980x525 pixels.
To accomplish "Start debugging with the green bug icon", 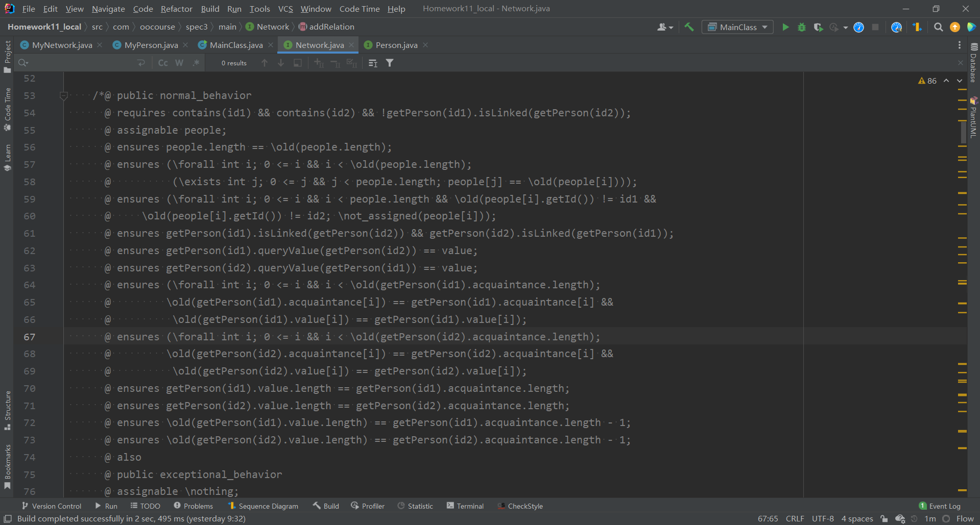I will [x=802, y=27].
